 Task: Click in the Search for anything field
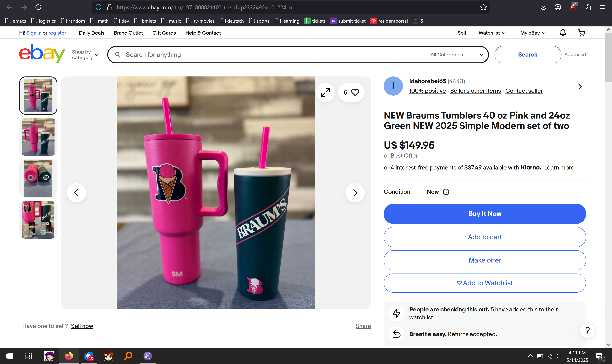[270, 55]
